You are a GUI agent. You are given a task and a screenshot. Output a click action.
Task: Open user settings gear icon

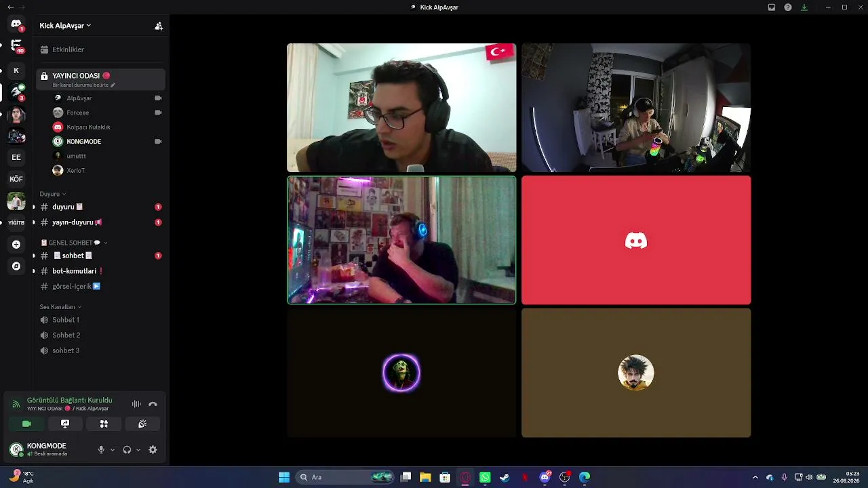[x=153, y=449]
